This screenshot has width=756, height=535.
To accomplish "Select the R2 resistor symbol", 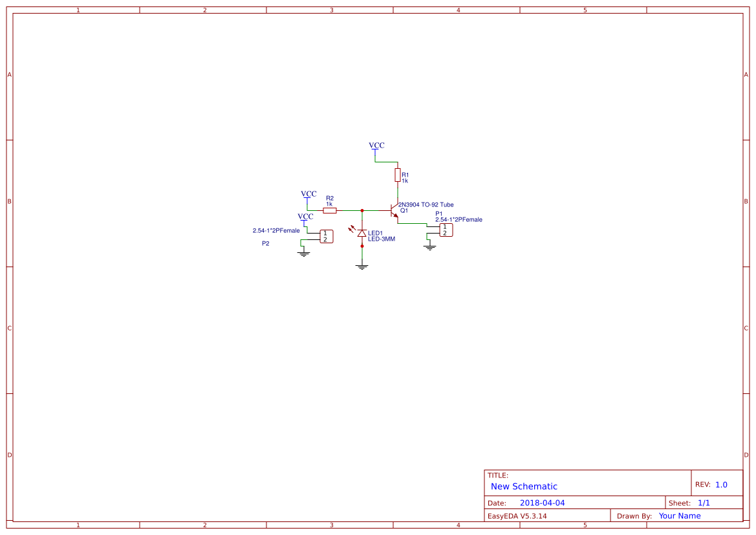I will click(330, 210).
